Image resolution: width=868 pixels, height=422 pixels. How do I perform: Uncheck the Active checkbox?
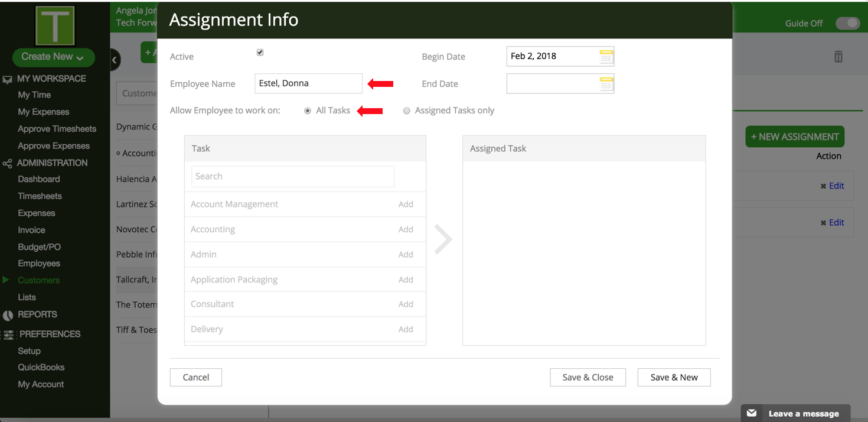coord(260,53)
